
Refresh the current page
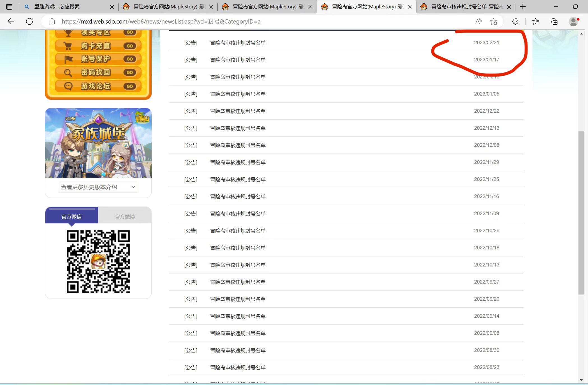pyautogui.click(x=29, y=21)
